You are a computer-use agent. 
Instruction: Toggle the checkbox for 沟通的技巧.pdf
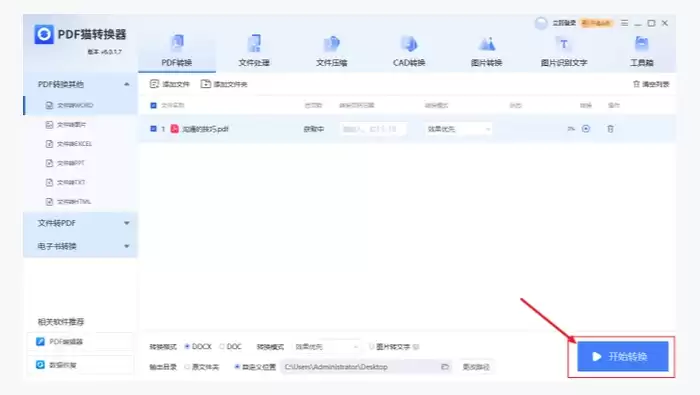click(x=153, y=129)
